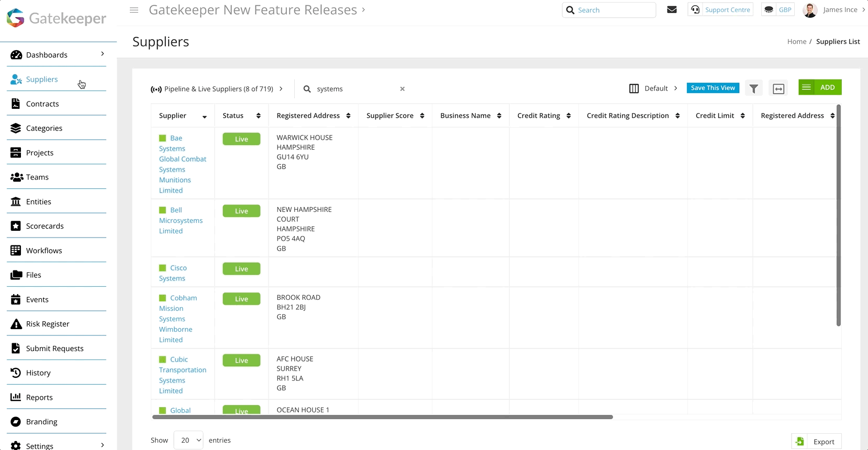This screenshot has height=450, width=868.
Task: Click the Events calendar icon
Action: click(16, 299)
